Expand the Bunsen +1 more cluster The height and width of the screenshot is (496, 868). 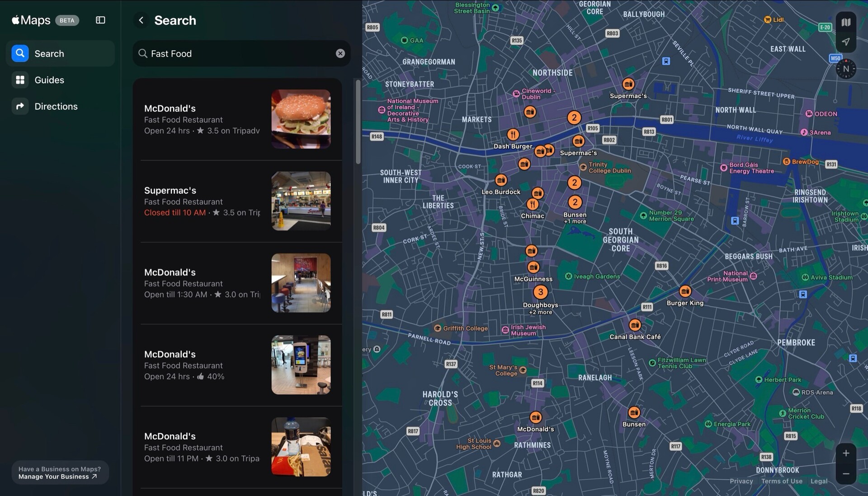[x=575, y=202]
